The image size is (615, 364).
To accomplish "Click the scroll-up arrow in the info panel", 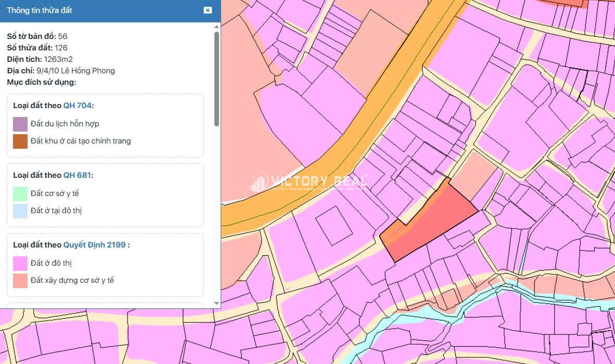I will (x=216, y=27).
